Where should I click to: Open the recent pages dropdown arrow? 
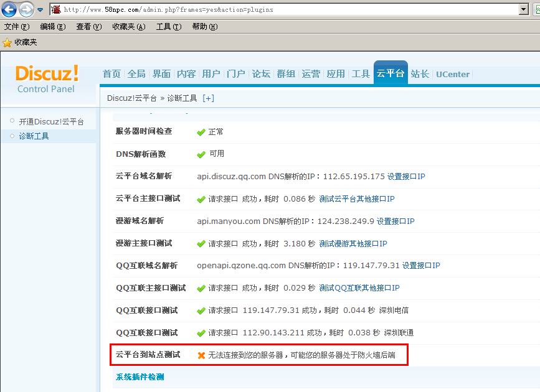pyautogui.click(x=40, y=10)
